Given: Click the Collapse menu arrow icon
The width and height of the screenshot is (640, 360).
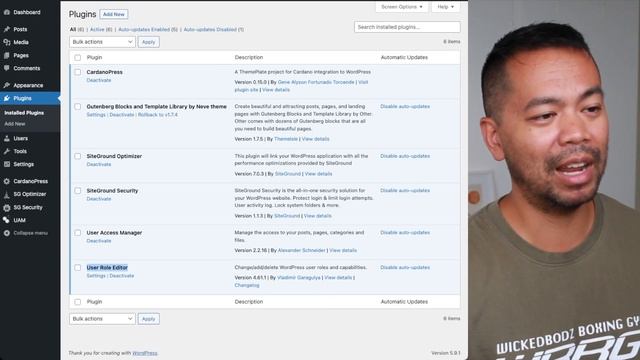Looking at the screenshot, I should click(x=7, y=233).
